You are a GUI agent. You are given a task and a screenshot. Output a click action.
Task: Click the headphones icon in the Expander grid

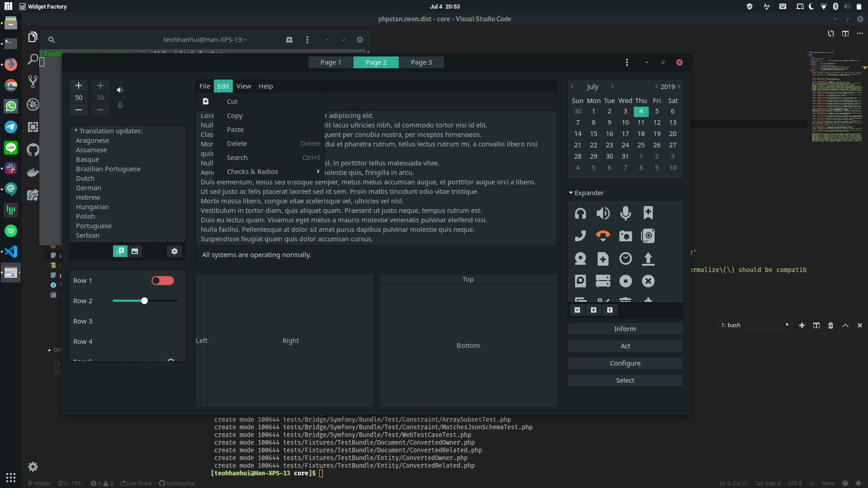[x=580, y=213]
